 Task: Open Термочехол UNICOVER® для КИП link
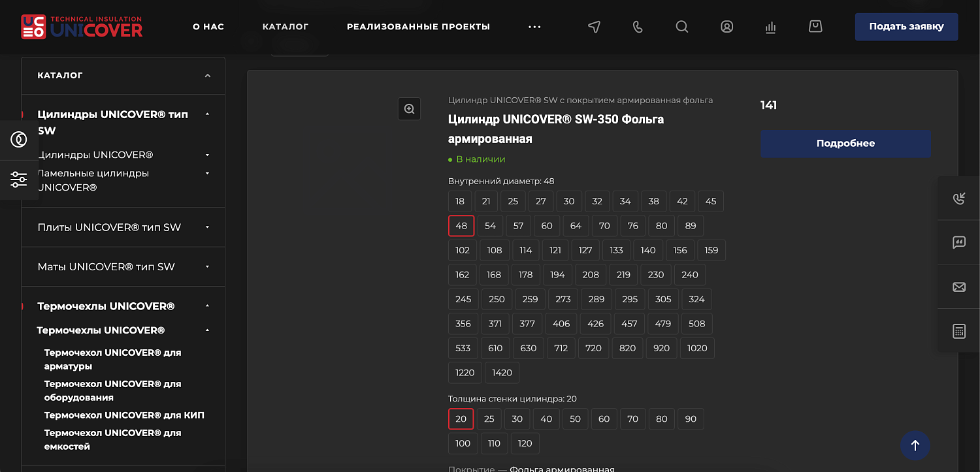[x=124, y=415]
